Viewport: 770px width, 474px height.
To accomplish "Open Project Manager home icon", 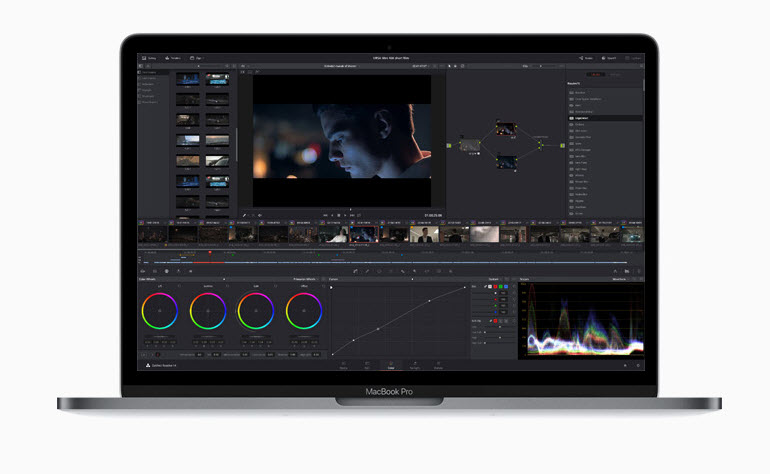I will [625, 365].
